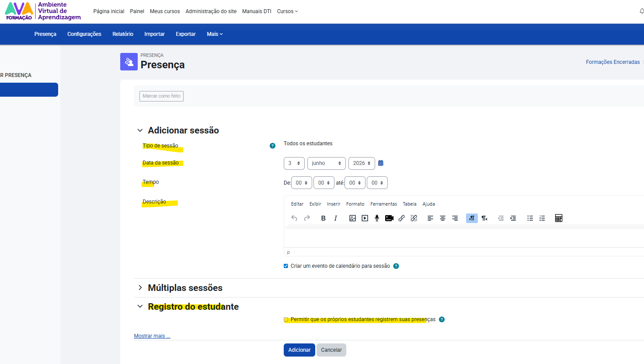This screenshot has width=644, height=364.
Task: Insert table using grid icon
Action: point(559,218)
